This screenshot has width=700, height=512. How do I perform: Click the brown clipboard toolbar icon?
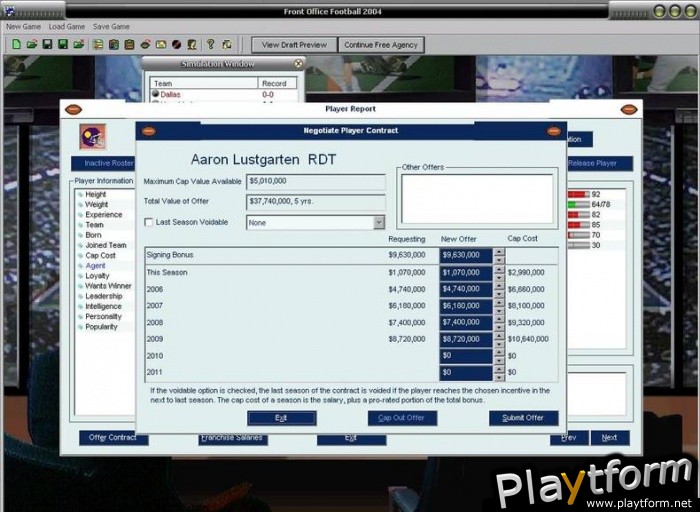129,44
